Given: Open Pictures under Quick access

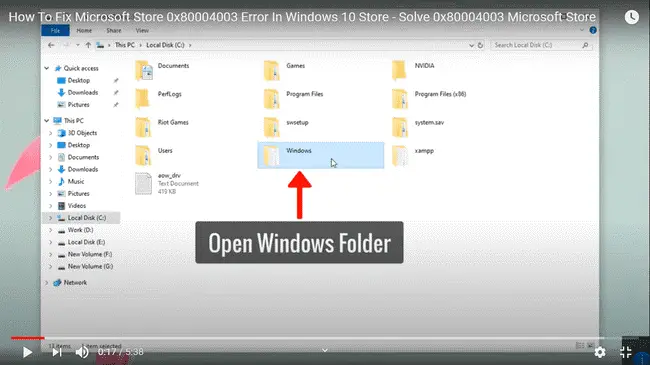Looking at the screenshot, I should [x=78, y=105].
